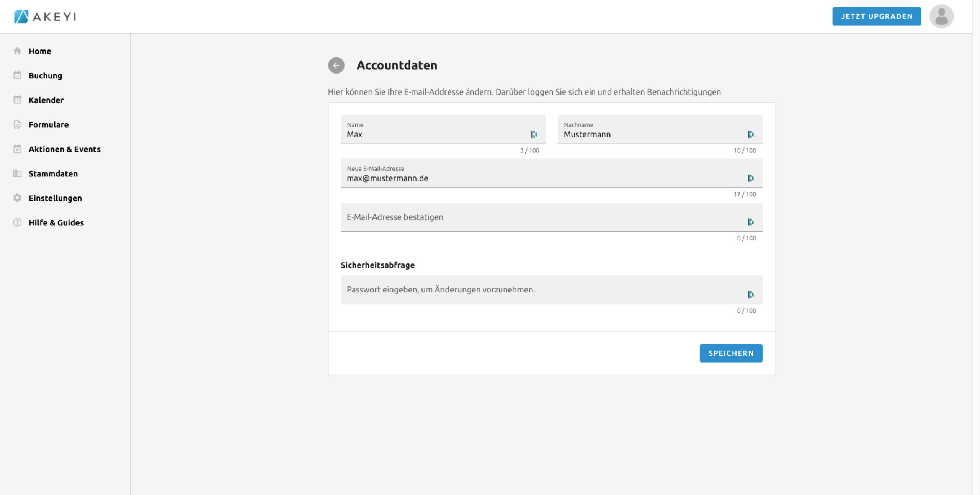Click password manager icon in Name field
This screenshot has width=980, height=495.
(x=534, y=134)
